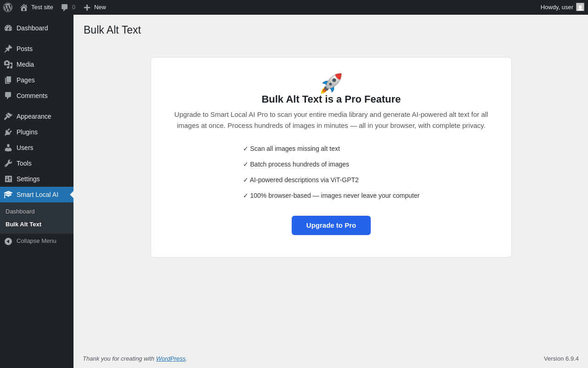Click 'AI-powered descriptions via ViT-GPT2' line

[301, 180]
